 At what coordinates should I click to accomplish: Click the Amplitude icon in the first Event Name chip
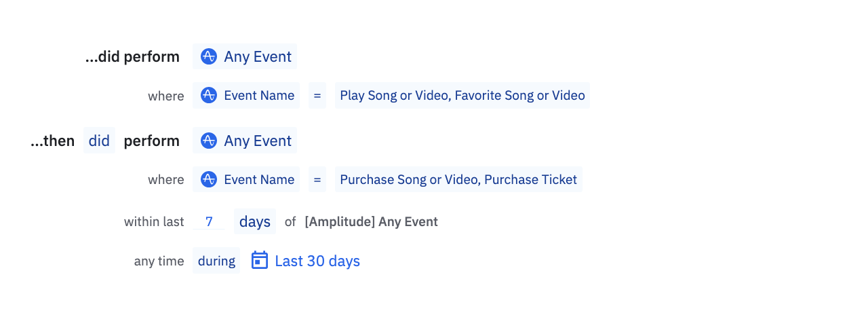coord(209,95)
